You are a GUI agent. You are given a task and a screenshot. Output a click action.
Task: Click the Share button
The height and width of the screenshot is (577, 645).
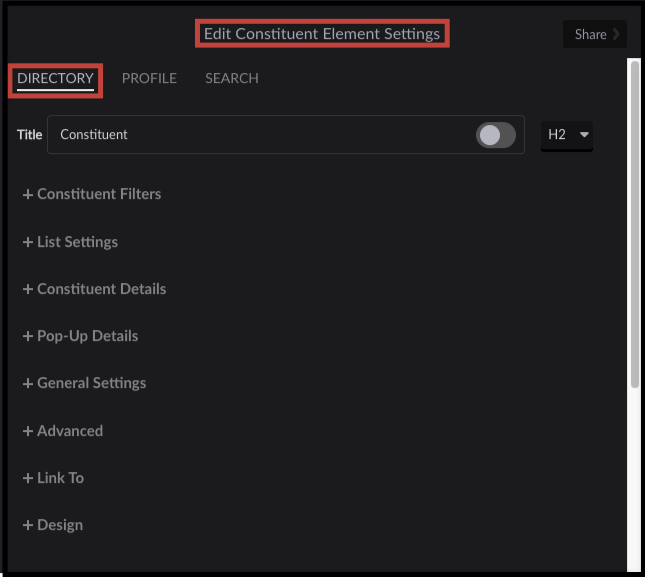[594, 34]
